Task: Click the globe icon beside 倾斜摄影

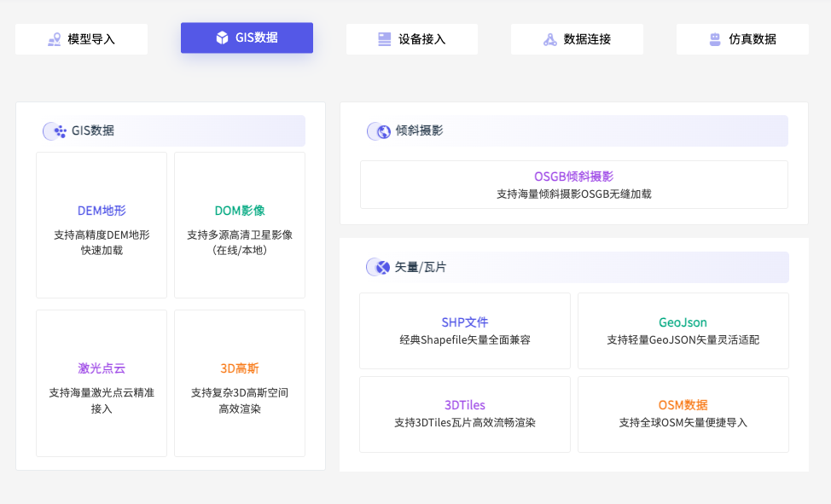Action: click(384, 131)
